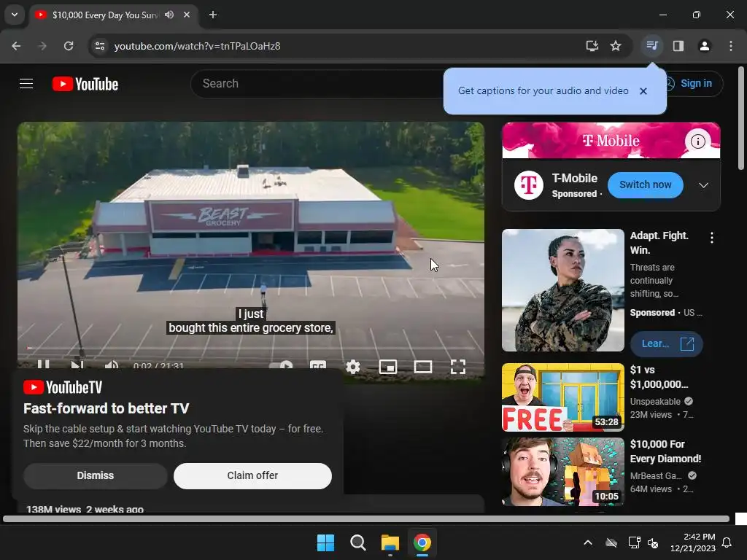Open $10,000 For Every Diamond title
This screenshot has height=560, width=747.
(x=665, y=451)
